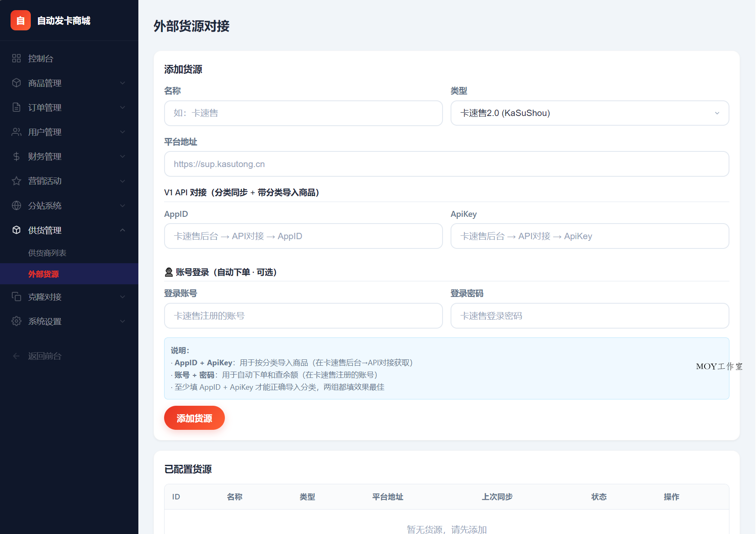This screenshot has height=534, width=756.
Task: Collapse the 供货管理 section chevron
Action: [x=123, y=230]
